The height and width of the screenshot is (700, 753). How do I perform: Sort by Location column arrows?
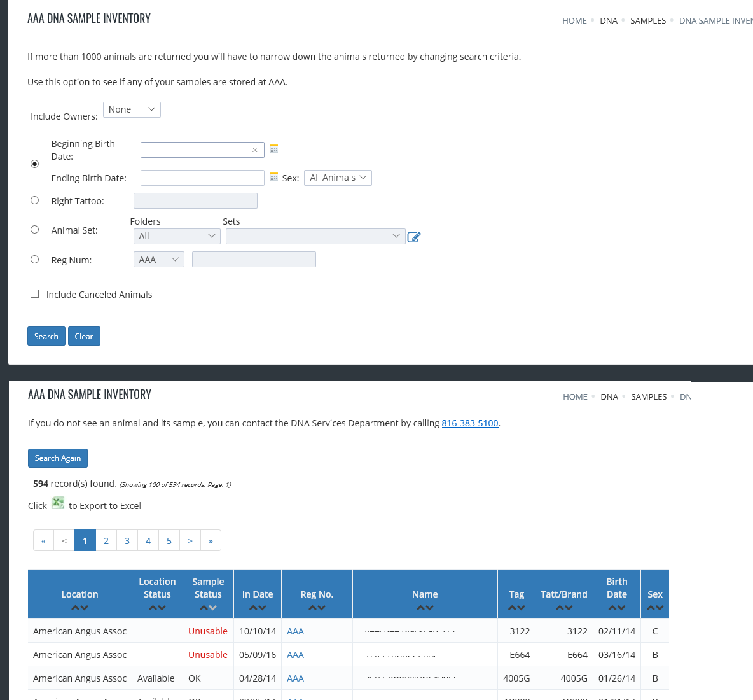point(79,608)
